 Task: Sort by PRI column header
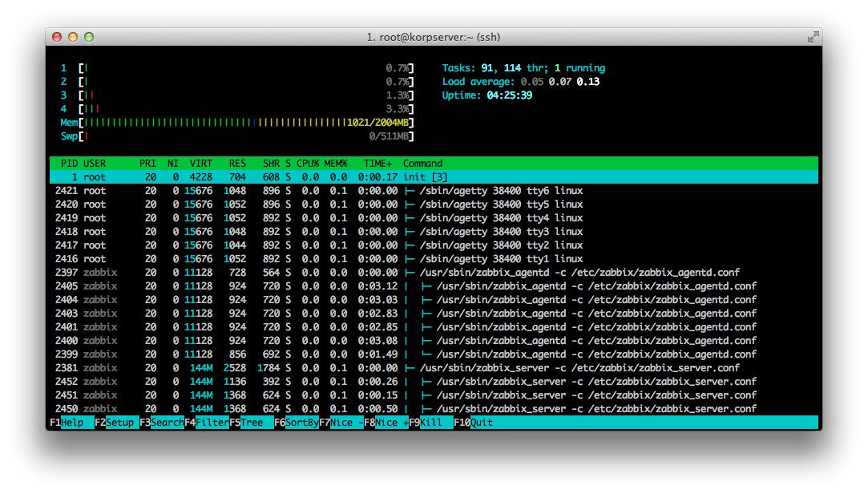pos(147,164)
